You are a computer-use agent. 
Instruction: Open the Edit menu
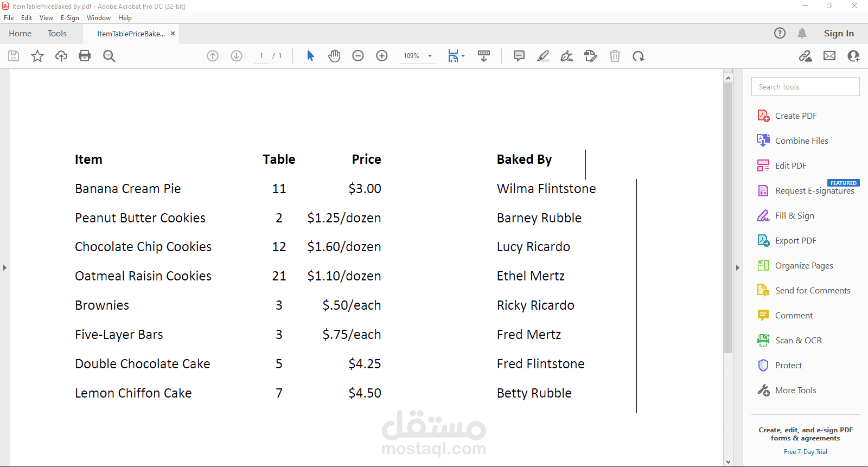27,18
